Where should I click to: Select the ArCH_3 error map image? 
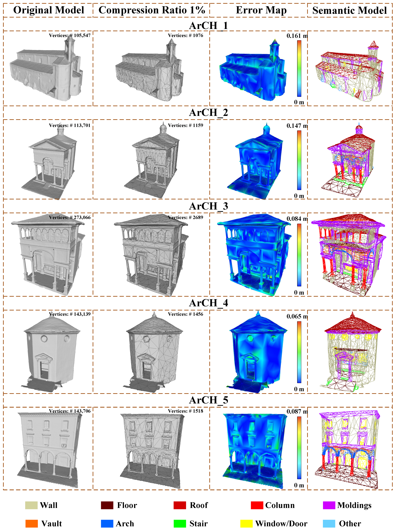pos(255,255)
